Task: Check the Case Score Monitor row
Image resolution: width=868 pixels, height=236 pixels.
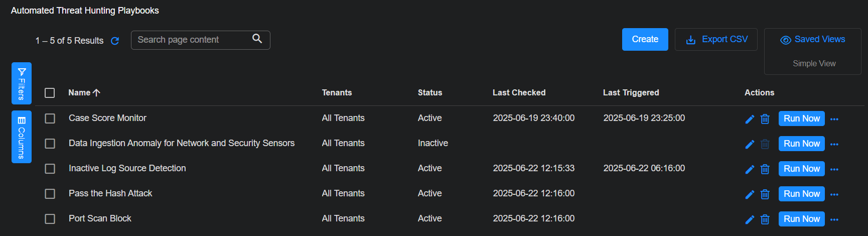Action: click(50, 119)
